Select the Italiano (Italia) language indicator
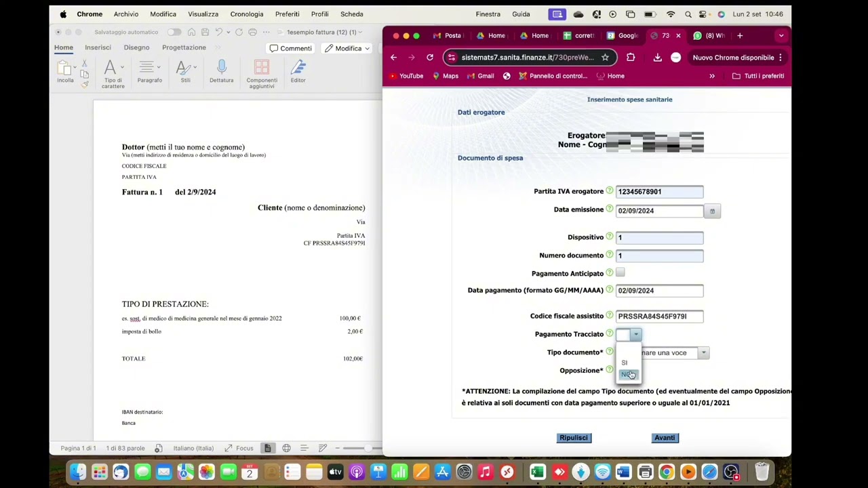 [x=193, y=448]
